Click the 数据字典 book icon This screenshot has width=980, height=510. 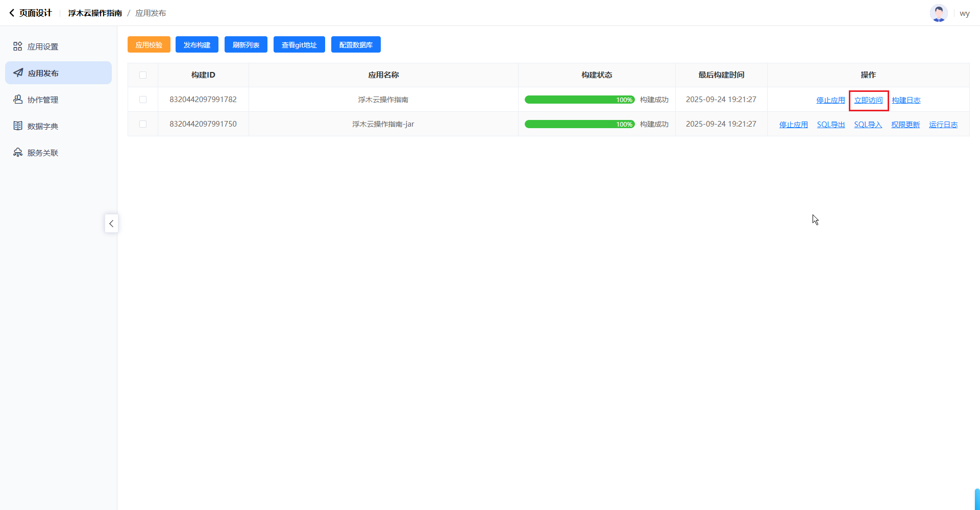pos(18,126)
